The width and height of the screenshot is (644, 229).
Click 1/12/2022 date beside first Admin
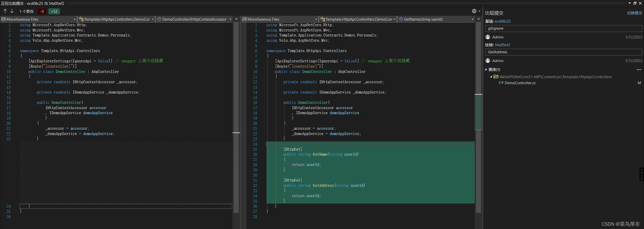[633, 37]
